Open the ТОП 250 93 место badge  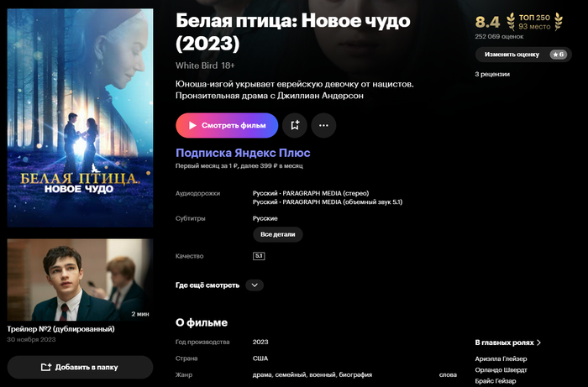[x=534, y=22]
